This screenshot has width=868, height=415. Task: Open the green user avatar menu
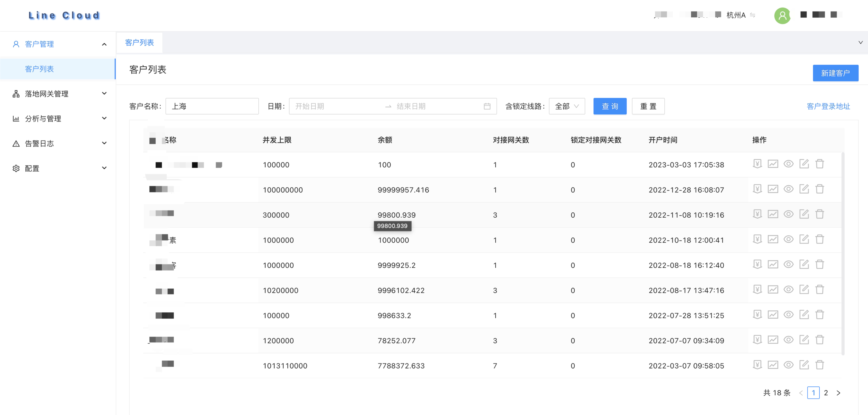pyautogui.click(x=782, y=16)
